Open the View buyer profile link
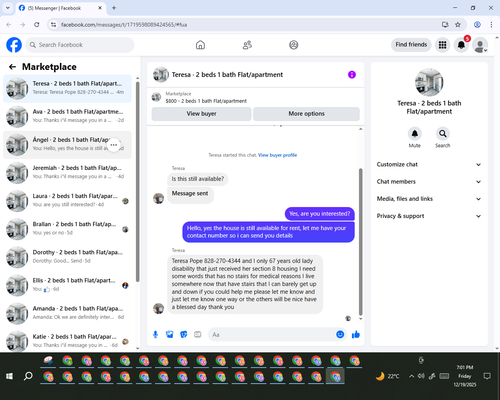Viewport: 500px width, 400px height. [277, 155]
